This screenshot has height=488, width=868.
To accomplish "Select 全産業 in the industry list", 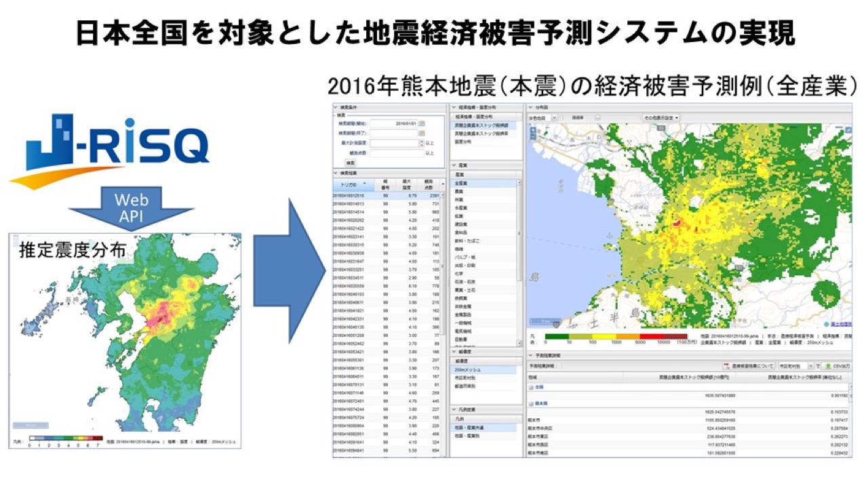I will click(461, 184).
